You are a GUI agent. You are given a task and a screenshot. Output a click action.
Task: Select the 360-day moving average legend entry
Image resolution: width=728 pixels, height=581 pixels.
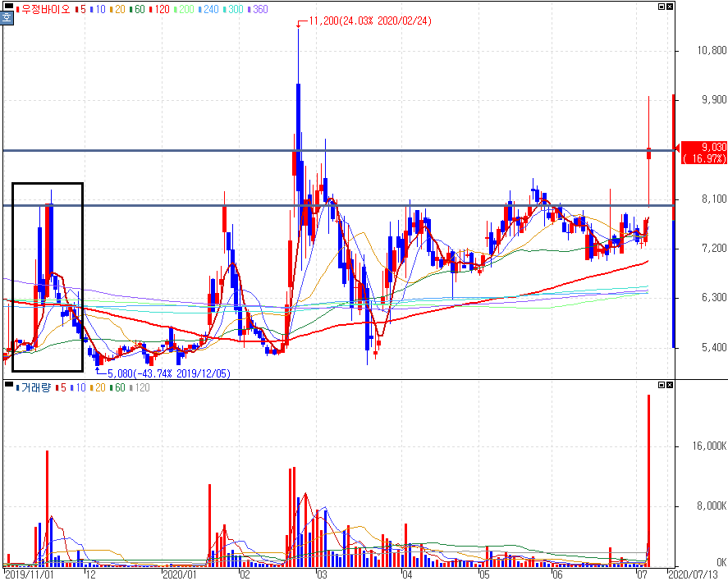[x=258, y=9]
